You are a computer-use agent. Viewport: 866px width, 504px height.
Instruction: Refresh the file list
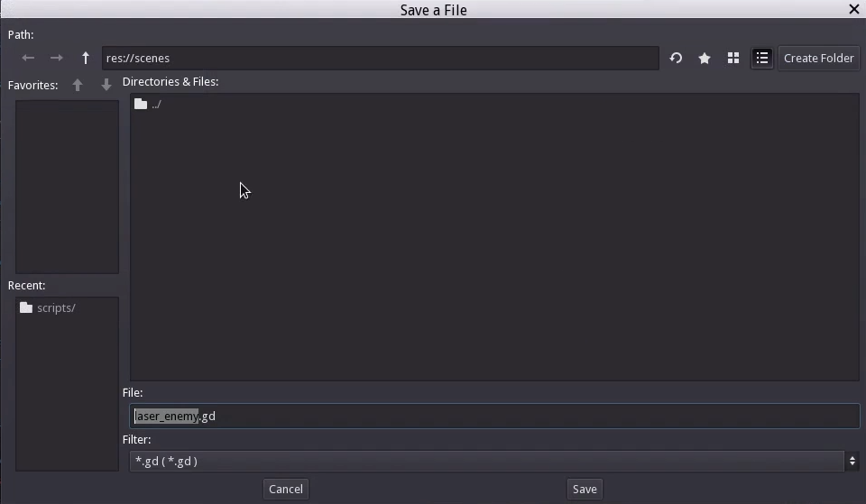coord(676,58)
